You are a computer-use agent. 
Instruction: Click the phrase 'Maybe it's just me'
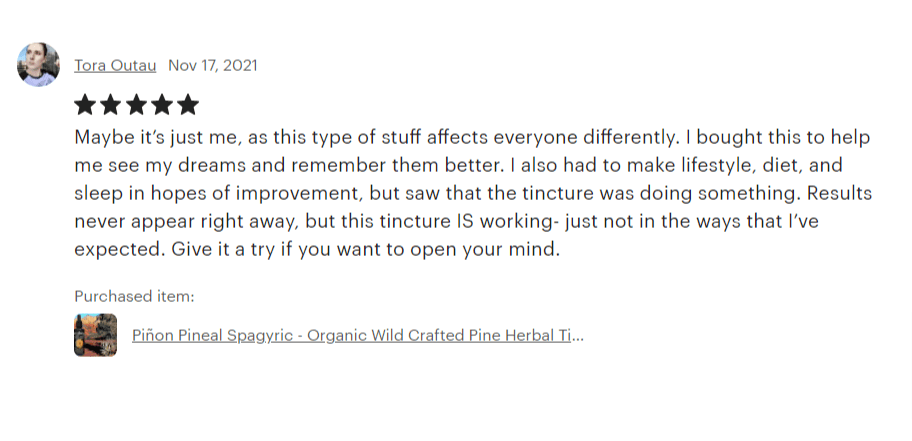pyautogui.click(x=150, y=135)
